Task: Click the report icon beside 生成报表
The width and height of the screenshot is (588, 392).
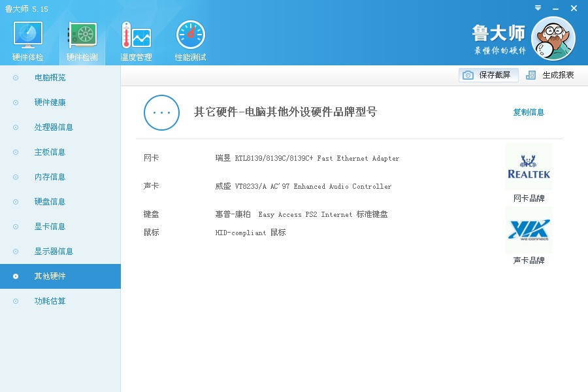Action: click(x=531, y=75)
